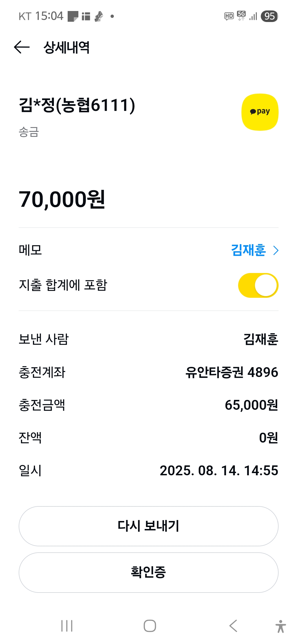Tap the Android home button
297x644 pixels.
(x=150, y=626)
